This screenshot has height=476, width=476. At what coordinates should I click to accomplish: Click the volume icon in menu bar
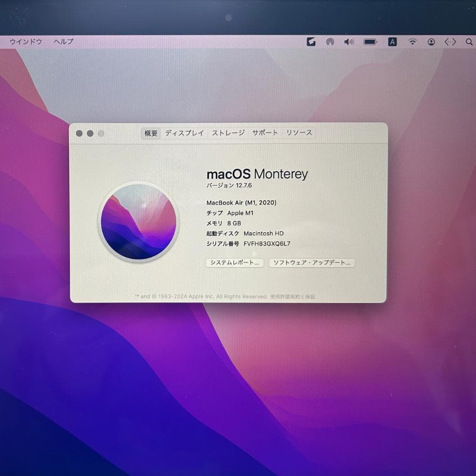349,42
